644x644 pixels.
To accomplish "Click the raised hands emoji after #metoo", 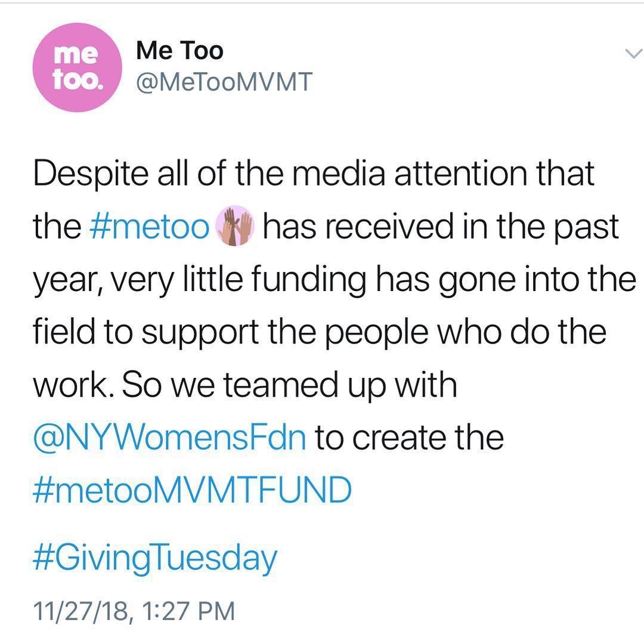I will [x=238, y=227].
